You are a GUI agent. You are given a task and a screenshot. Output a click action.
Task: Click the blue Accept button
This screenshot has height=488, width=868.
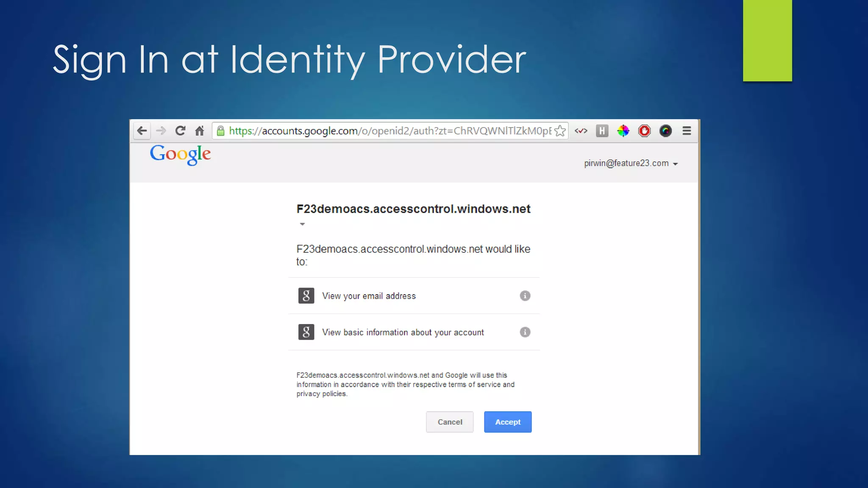(508, 422)
